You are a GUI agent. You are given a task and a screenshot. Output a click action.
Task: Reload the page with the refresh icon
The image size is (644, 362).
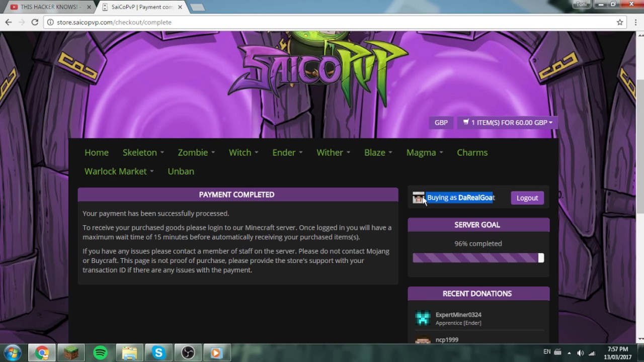(x=35, y=22)
